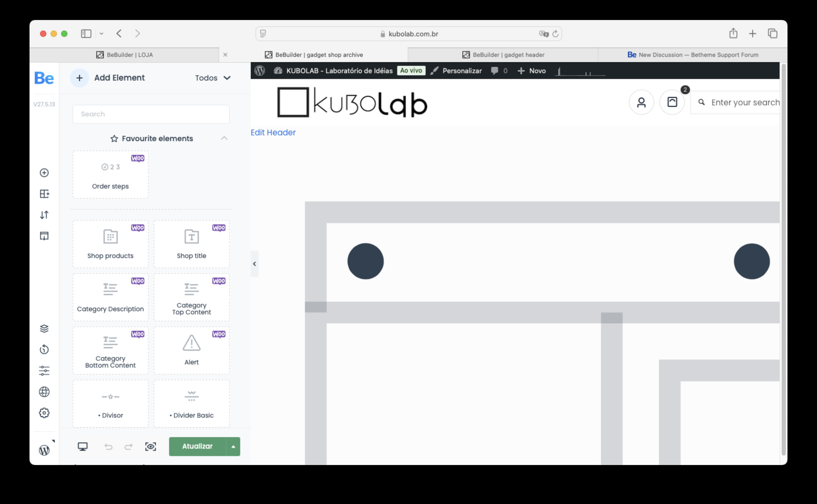Click the Safari share icon

pyautogui.click(x=733, y=33)
